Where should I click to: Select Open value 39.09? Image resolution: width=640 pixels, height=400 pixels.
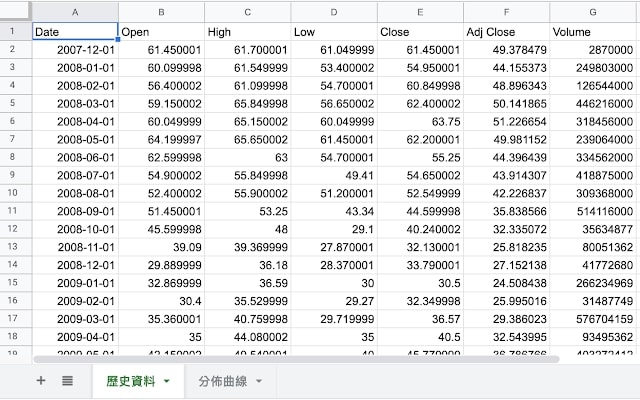161,247
